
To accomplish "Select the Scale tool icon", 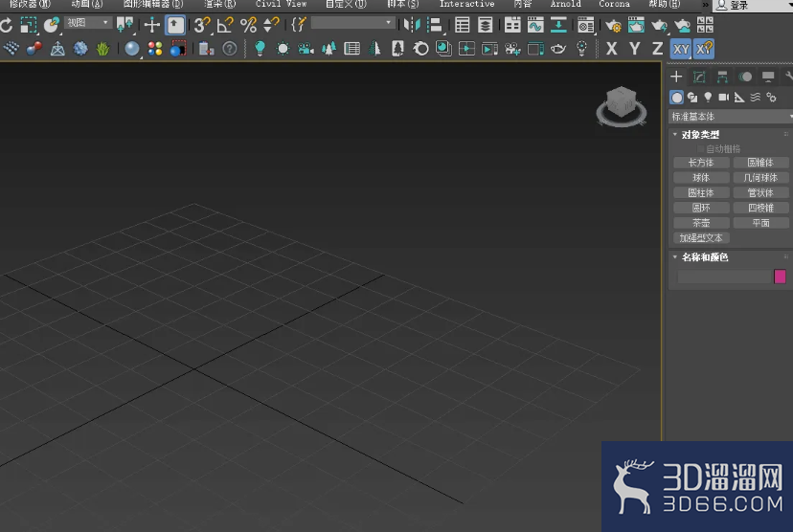I will tap(29, 25).
